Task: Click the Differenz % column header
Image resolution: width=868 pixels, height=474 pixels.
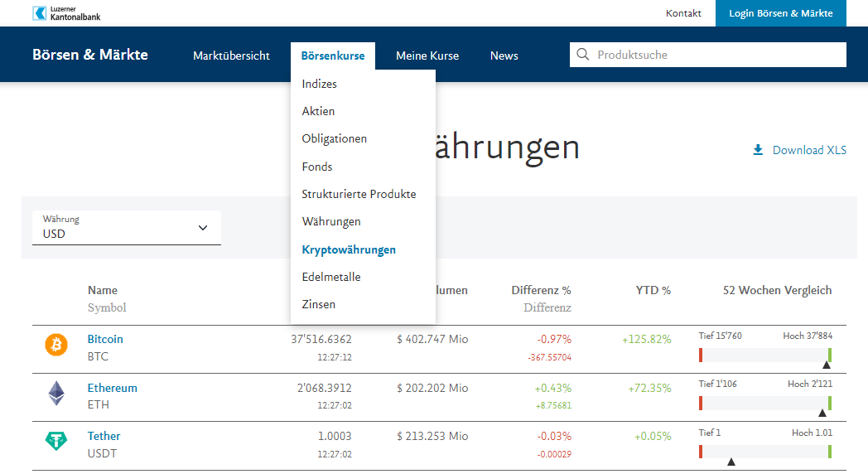Action: [x=541, y=290]
